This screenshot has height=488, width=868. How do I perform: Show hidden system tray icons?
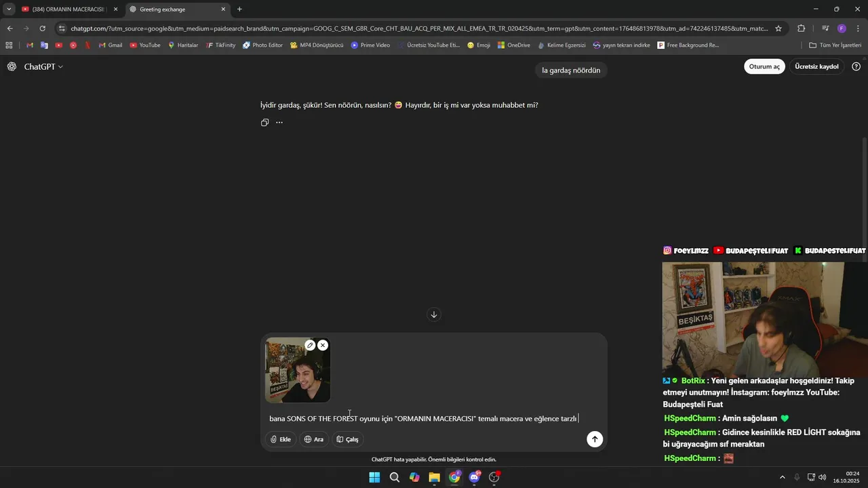tap(782, 477)
